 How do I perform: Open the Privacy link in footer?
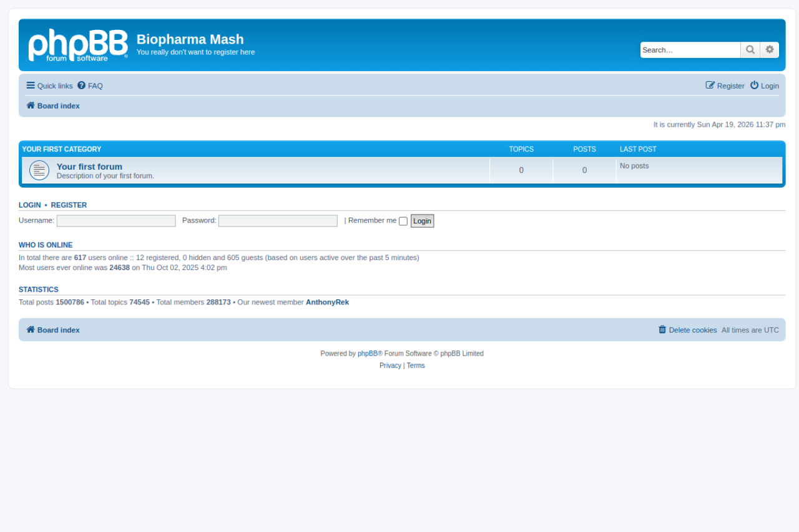click(390, 365)
